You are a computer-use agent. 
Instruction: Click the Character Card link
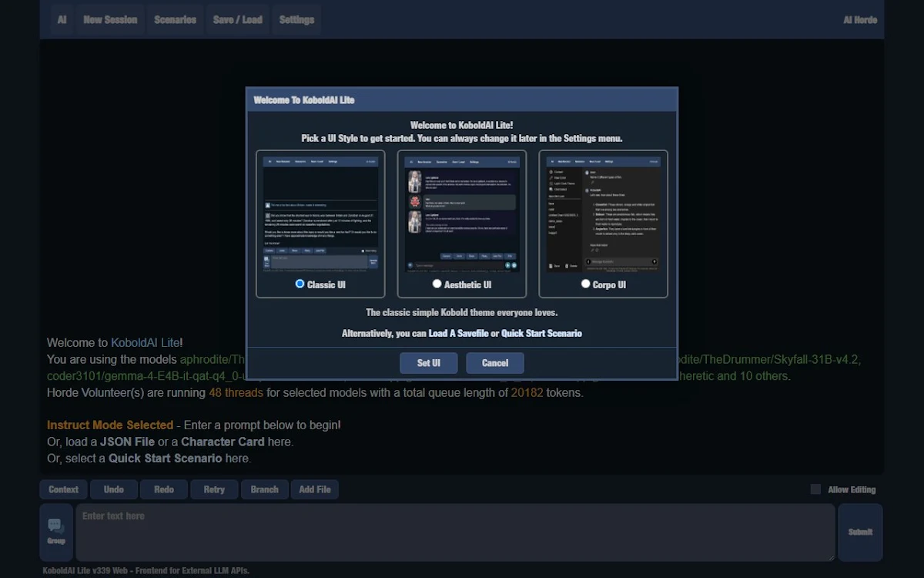223,442
